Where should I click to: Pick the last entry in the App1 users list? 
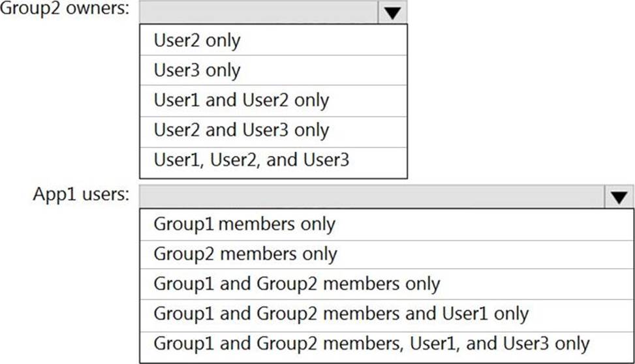pyautogui.click(x=371, y=343)
